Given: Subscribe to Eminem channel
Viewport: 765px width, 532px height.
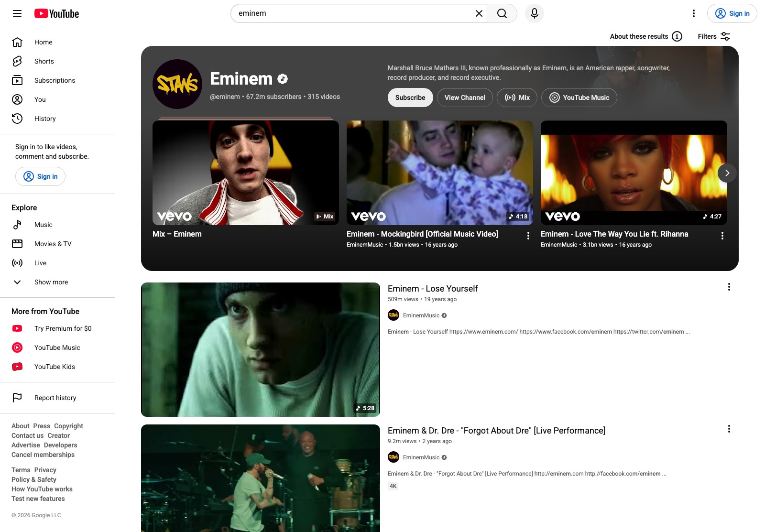Looking at the screenshot, I should [410, 98].
